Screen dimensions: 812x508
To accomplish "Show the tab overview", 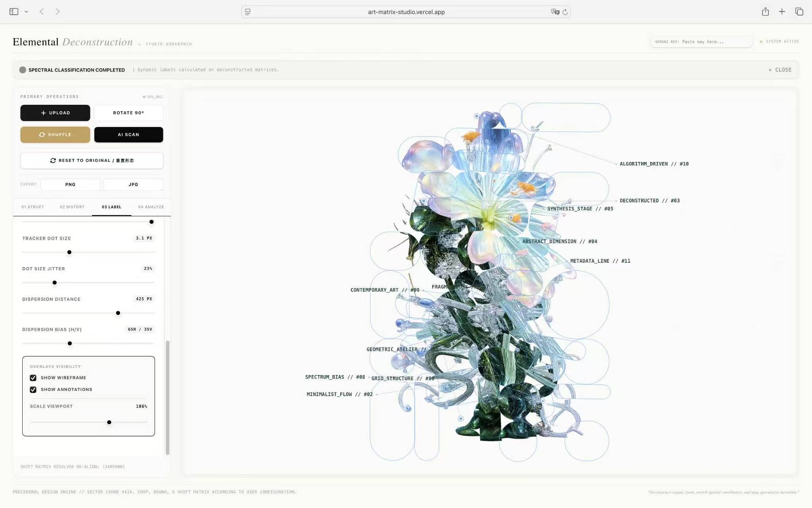I will [799, 12].
